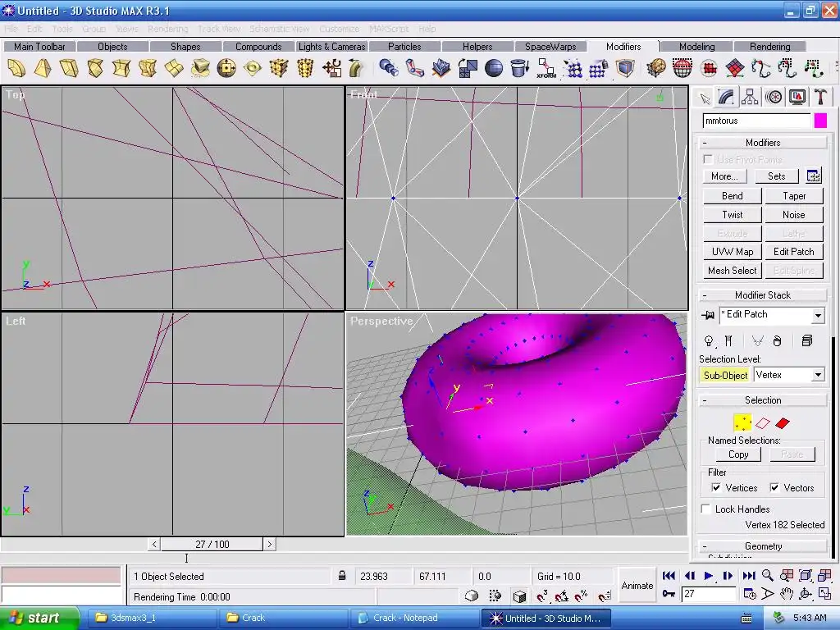This screenshot has width=840, height=630.
Task: Toggle key mode key icon
Action: point(669,594)
